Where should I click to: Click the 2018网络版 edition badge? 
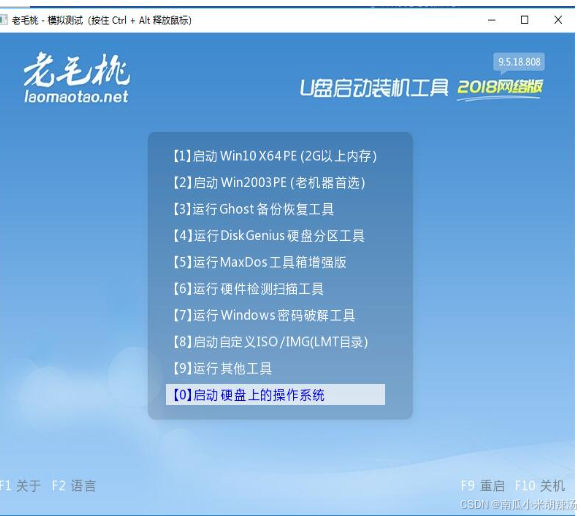coord(499,87)
